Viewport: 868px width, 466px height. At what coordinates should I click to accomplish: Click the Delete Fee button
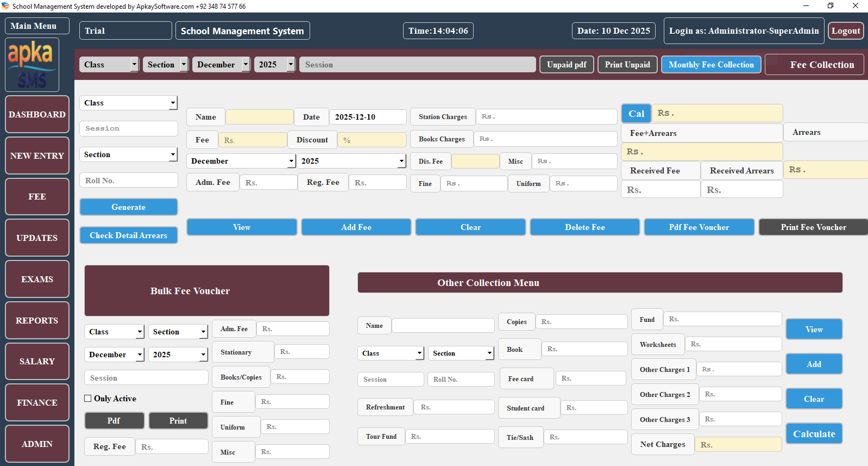(585, 227)
